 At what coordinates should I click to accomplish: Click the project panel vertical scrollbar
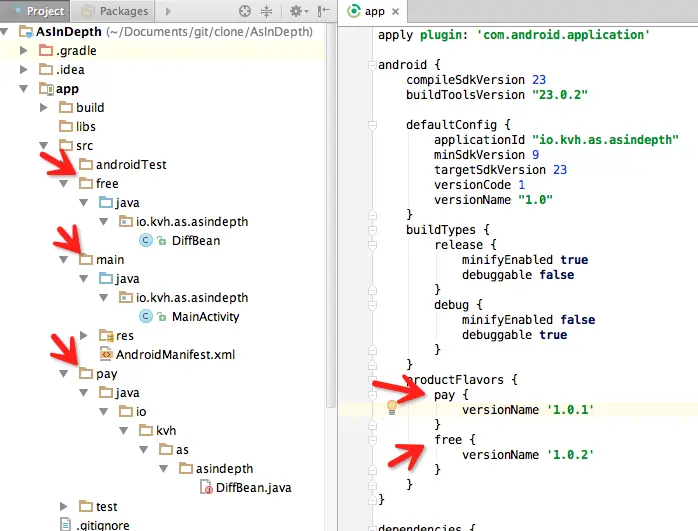pos(330,214)
